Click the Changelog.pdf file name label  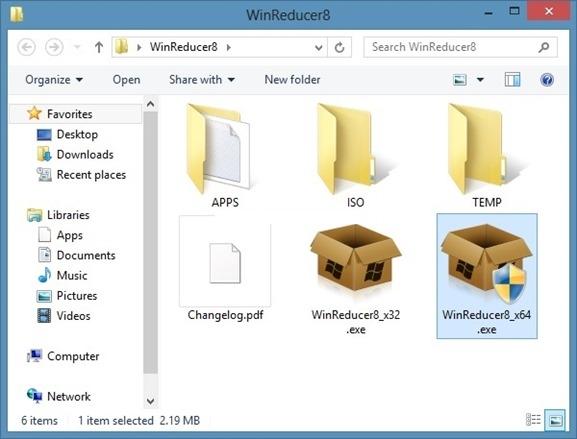[225, 315]
